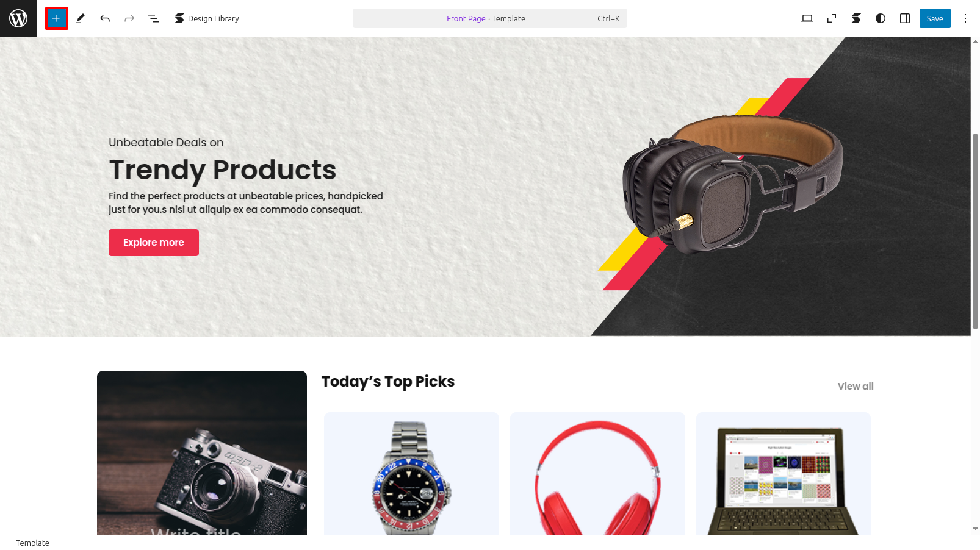
Task: Click the Explore more button
Action: tap(154, 243)
